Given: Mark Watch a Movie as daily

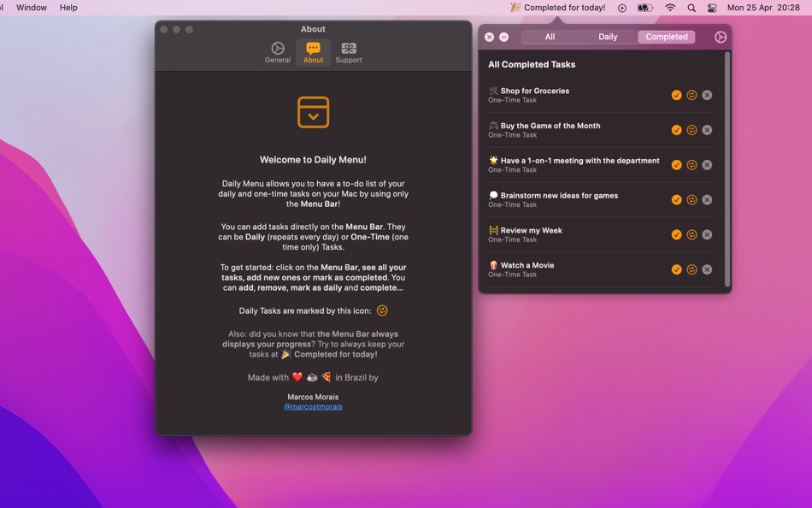Looking at the screenshot, I should pyautogui.click(x=691, y=269).
